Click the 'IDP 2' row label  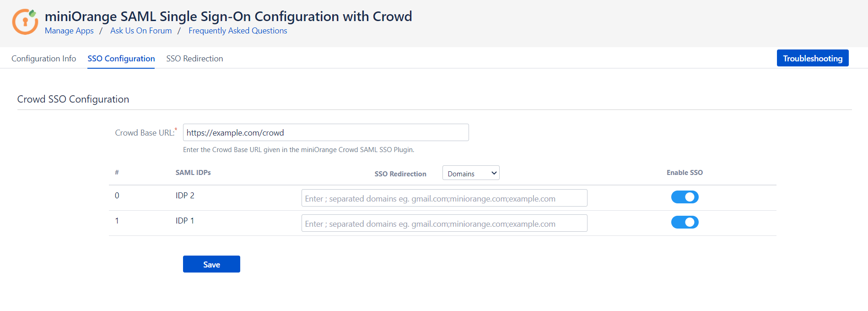[x=185, y=196]
